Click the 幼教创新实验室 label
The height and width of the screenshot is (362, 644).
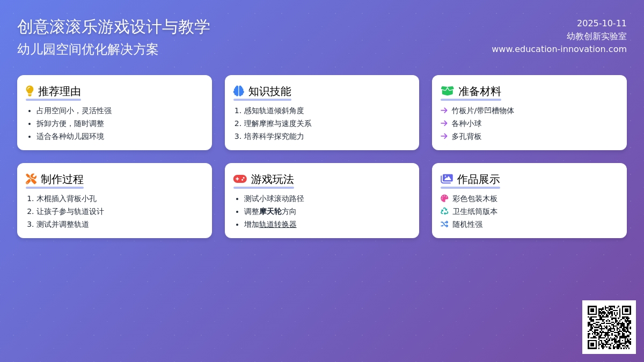click(x=596, y=36)
